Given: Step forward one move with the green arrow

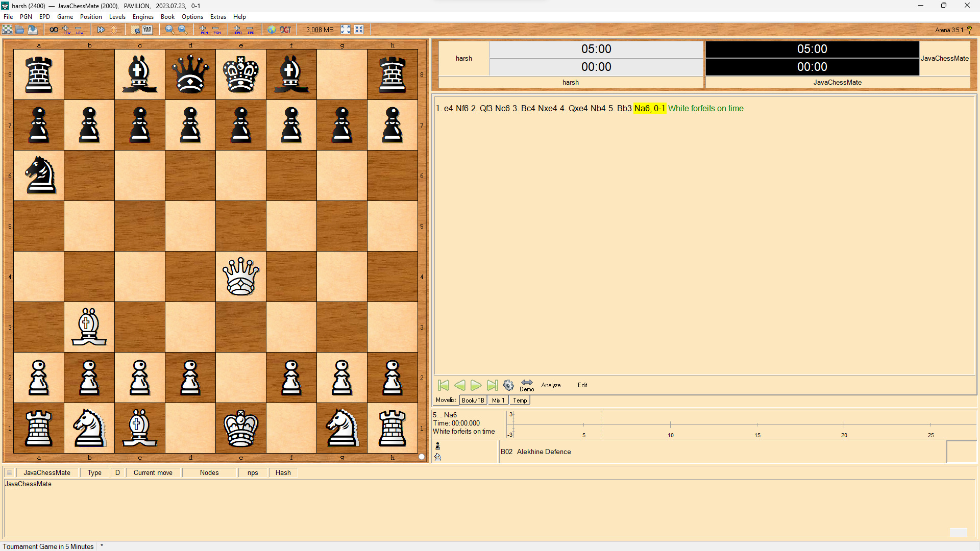Looking at the screenshot, I should (476, 385).
